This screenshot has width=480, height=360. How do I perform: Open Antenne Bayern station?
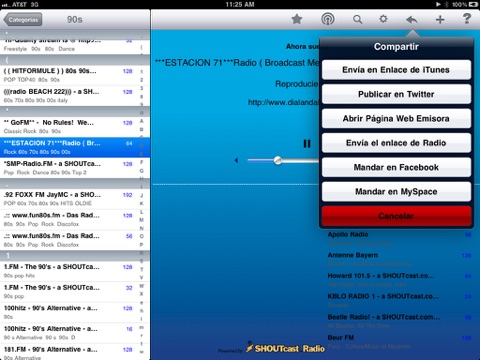click(399, 259)
